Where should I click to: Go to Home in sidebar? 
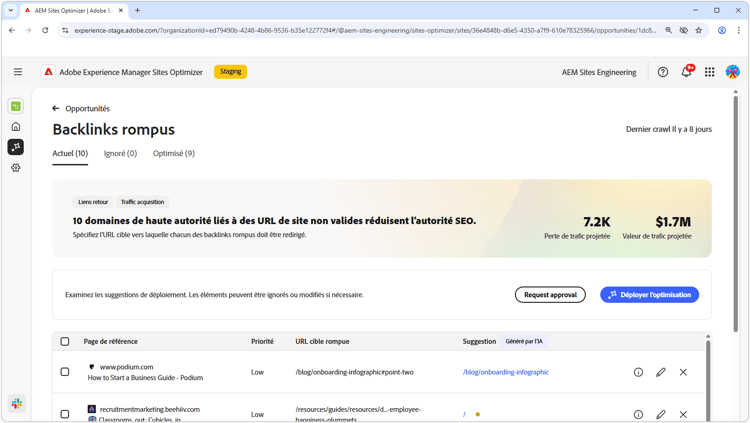point(16,126)
